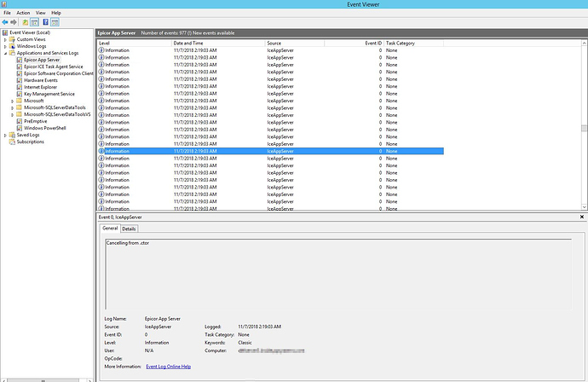Open the Internet Explorer log
588x382 pixels.
[41, 87]
